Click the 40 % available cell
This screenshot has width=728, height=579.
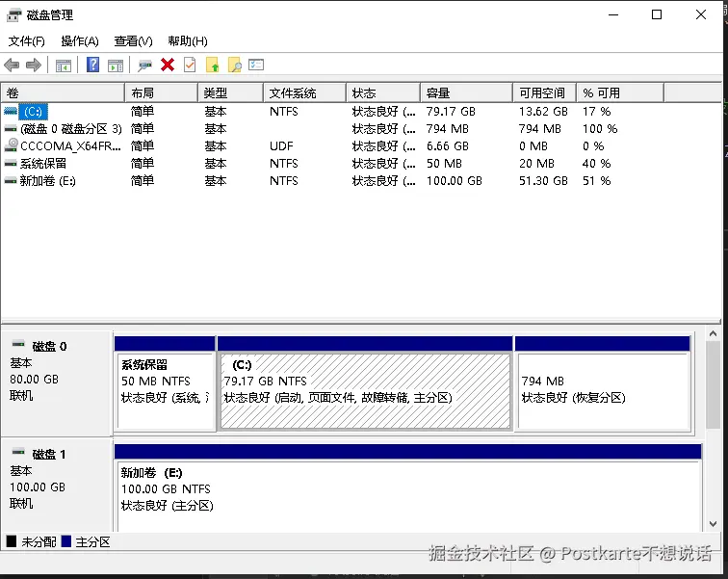pyautogui.click(x=597, y=164)
